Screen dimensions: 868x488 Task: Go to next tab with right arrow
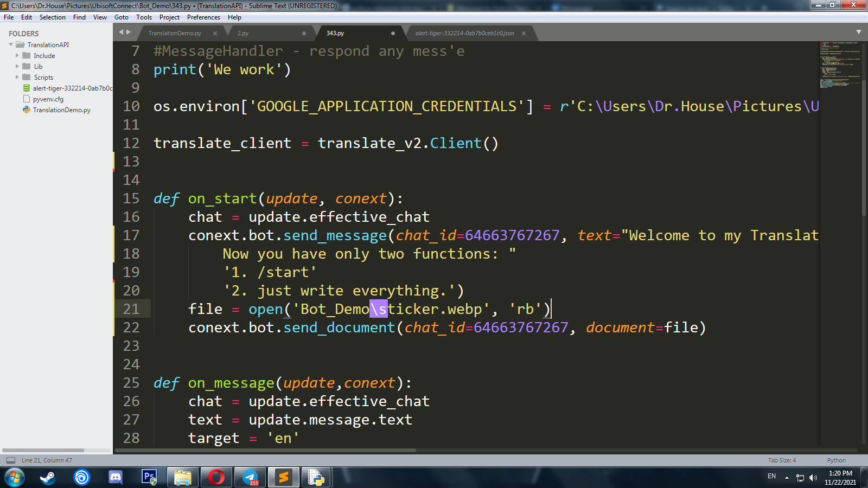(x=129, y=32)
